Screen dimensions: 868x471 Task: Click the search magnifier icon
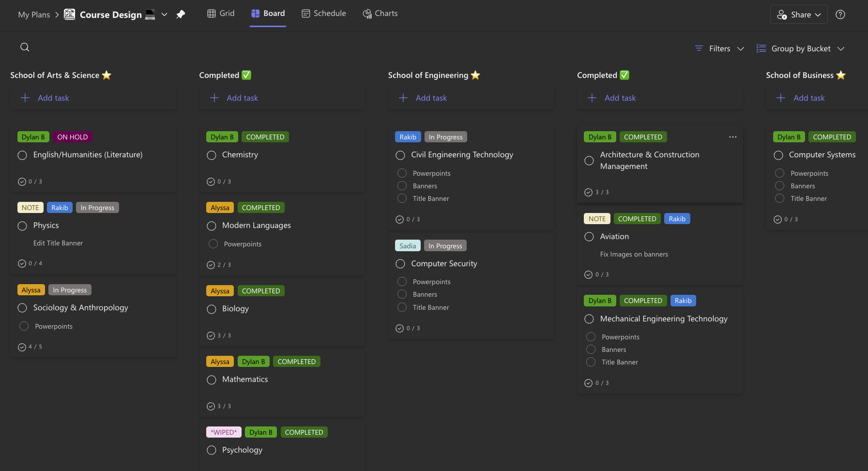pyautogui.click(x=25, y=47)
